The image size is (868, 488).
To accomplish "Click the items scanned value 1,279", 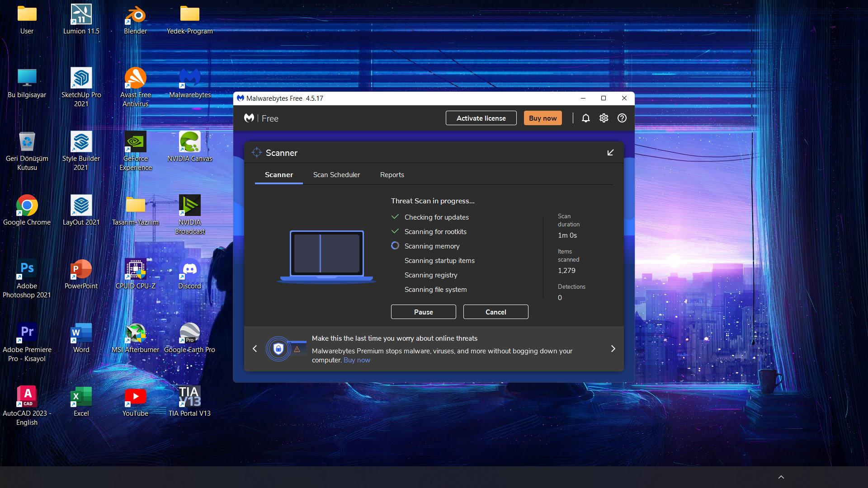I will click(566, 271).
